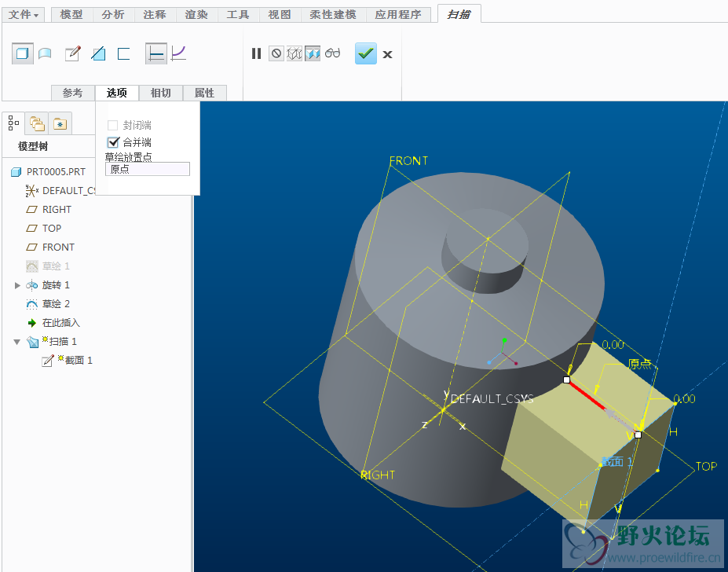Click the glasses verify-feature icon

coord(332,53)
